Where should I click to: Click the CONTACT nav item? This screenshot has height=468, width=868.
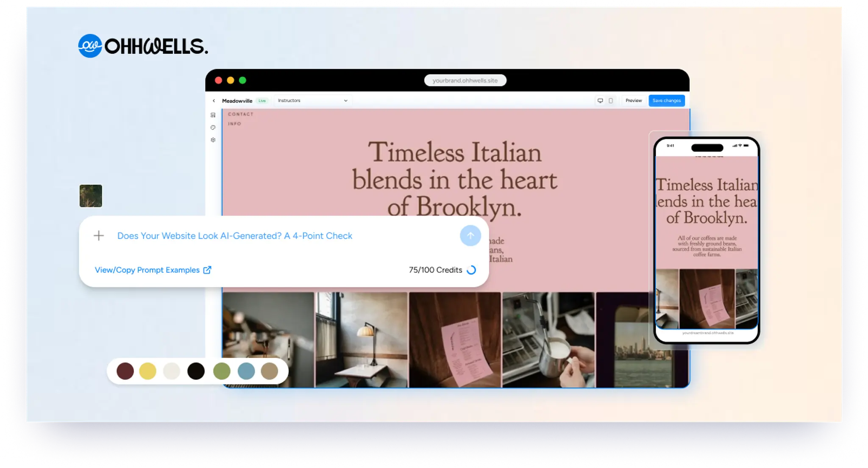tap(240, 114)
